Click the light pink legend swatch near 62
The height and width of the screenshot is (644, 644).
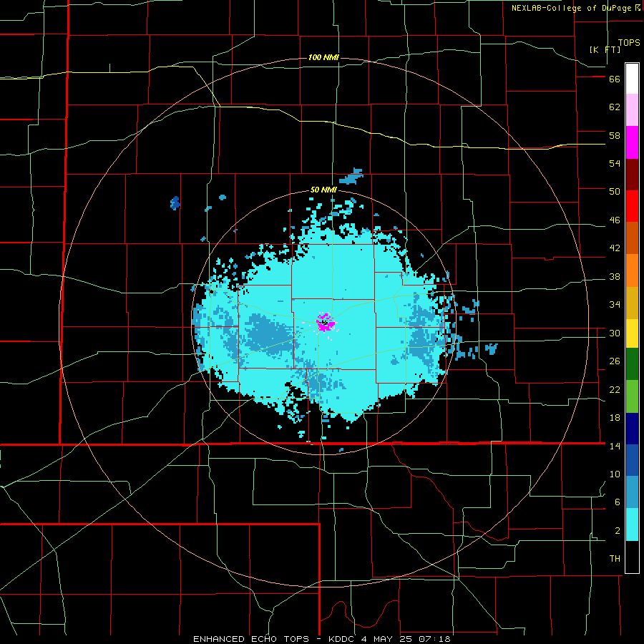tap(632, 109)
